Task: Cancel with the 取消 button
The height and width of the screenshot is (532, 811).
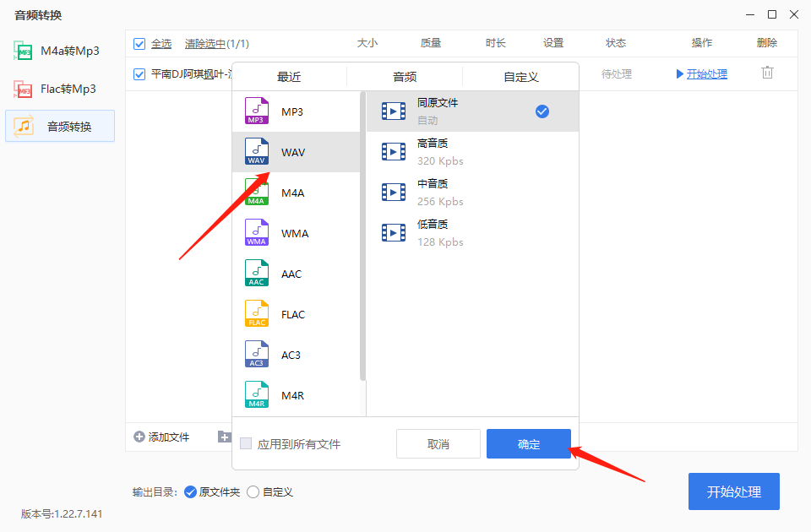Action: (438, 443)
